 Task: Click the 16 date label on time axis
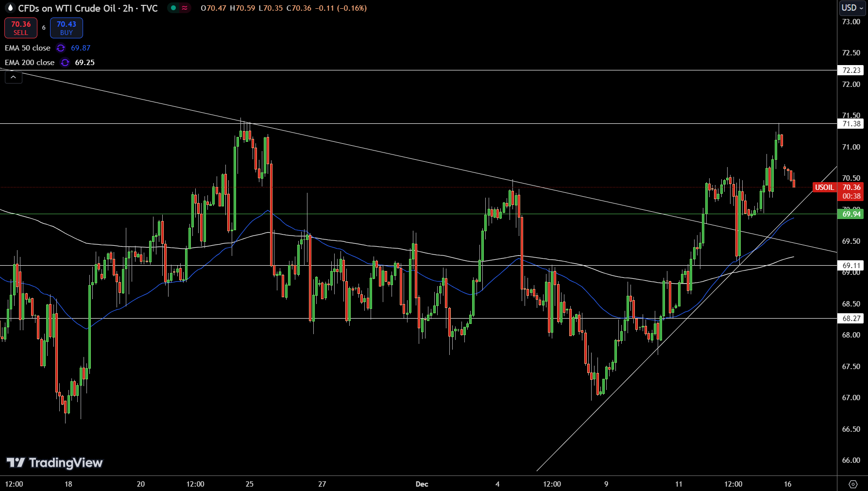[788, 484]
